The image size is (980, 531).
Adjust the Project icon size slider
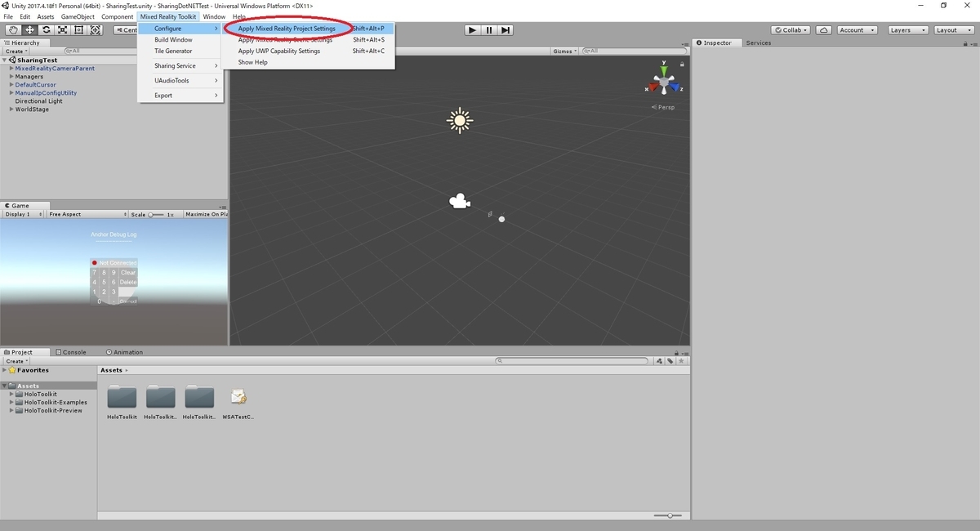[x=669, y=515]
